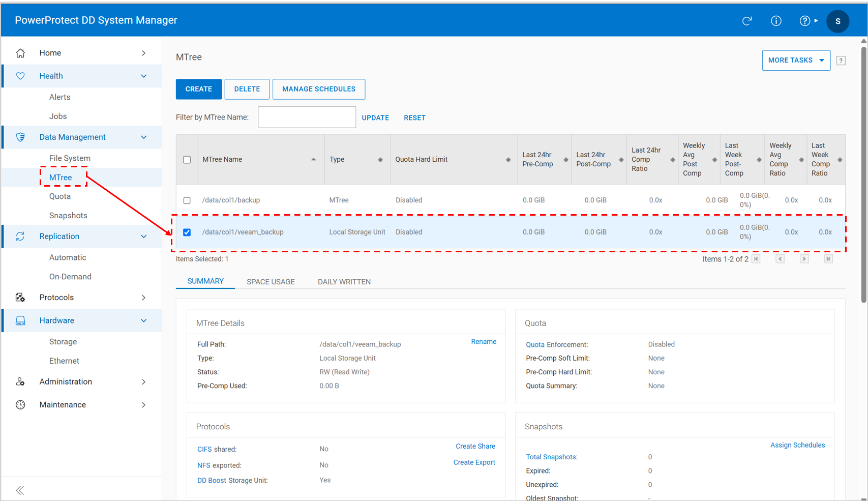Click the Maintenance icon in sidebar
The height and width of the screenshot is (501, 868).
(x=20, y=404)
